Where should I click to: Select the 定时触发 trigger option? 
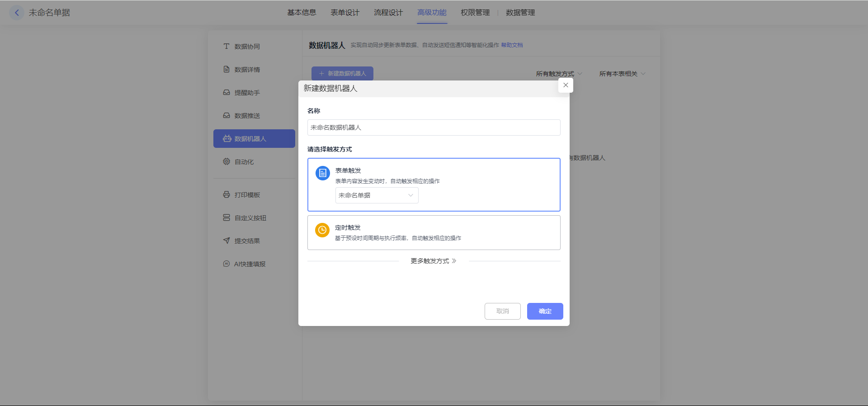point(434,232)
